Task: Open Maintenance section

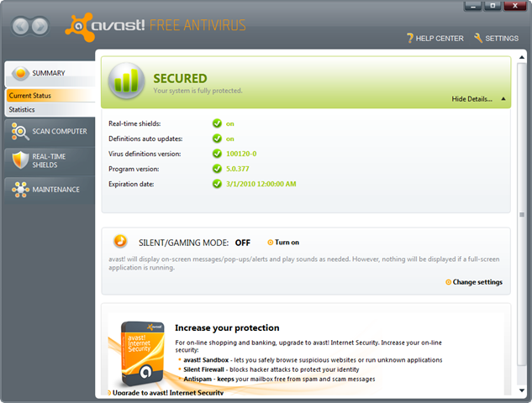Action: point(50,190)
